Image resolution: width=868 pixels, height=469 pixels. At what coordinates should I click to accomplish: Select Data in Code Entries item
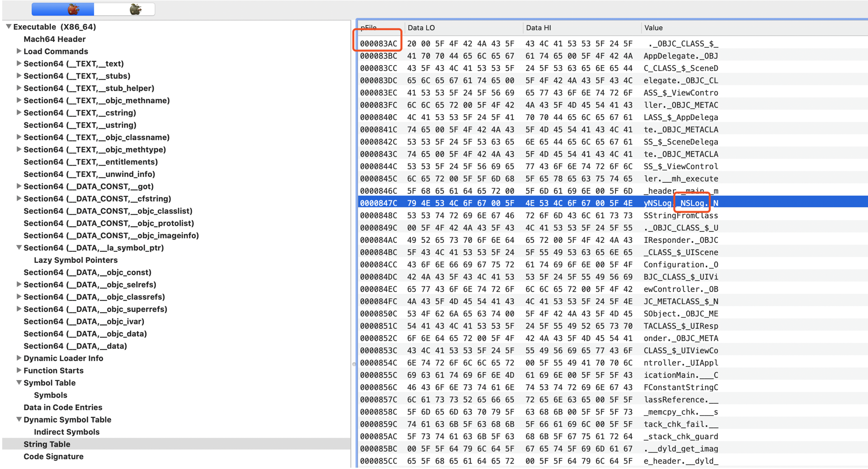[63, 407]
